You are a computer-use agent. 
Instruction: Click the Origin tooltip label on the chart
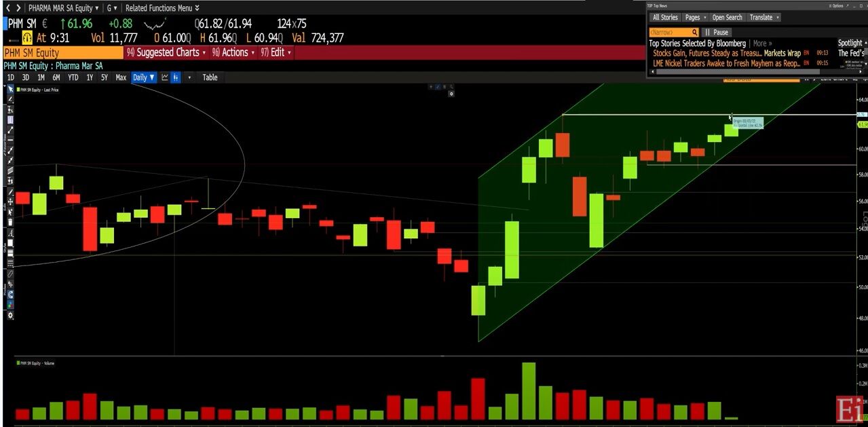(748, 123)
